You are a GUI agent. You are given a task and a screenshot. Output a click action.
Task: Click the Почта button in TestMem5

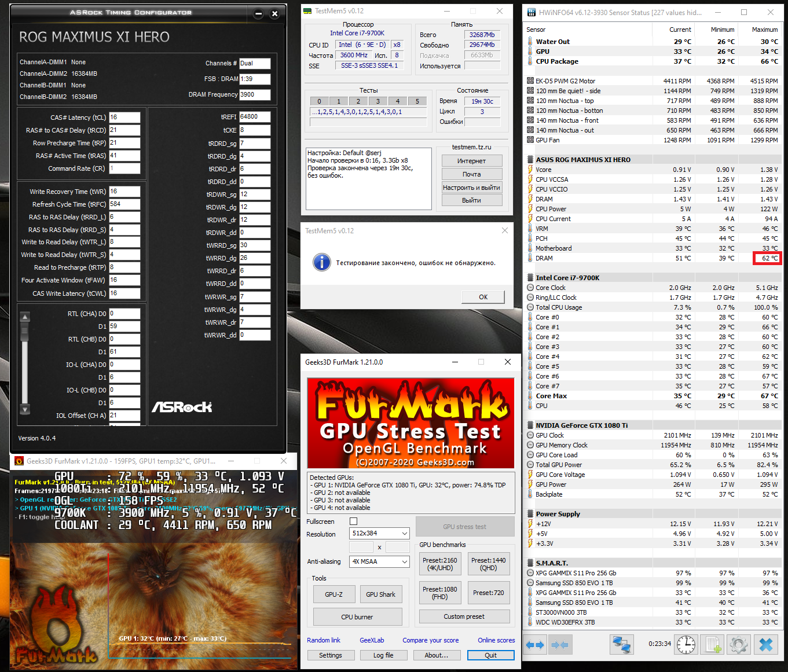[472, 174]
